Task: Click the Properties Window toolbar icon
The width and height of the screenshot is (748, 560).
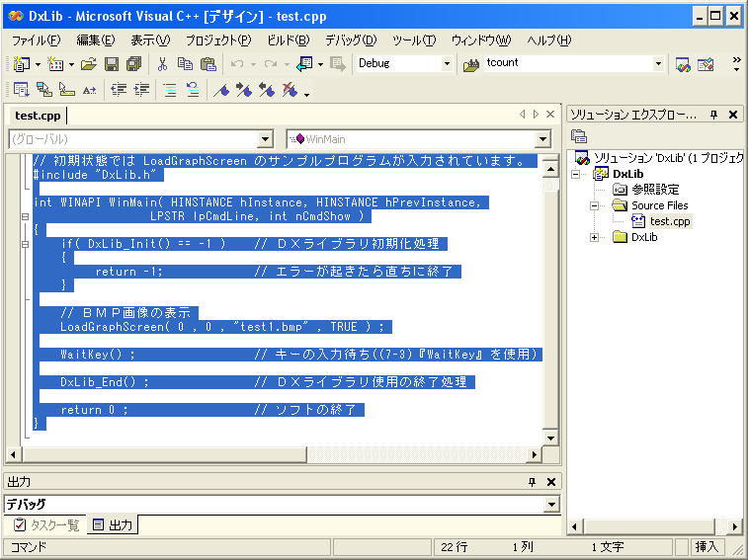Action: [706, 64]
